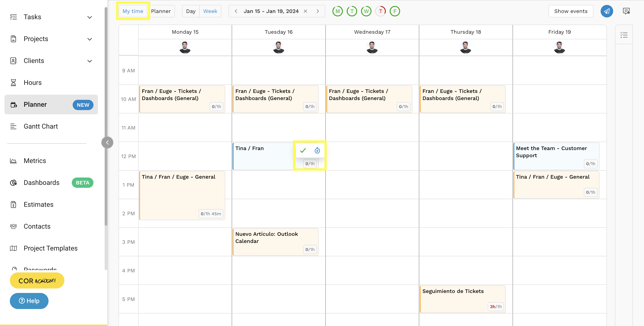Viewport: 644px width, 326px height.
Task: Click the paper plane send icon
Action: [607, 11]
